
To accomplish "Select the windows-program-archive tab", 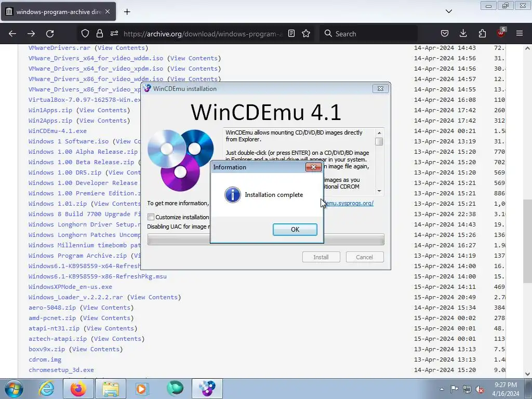I will (58, 11).
